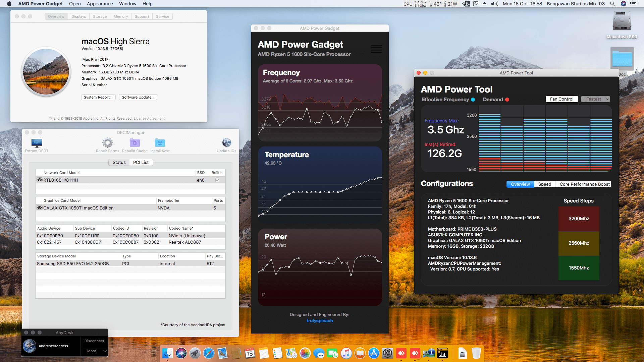644x362 pixels.
Task: Select Core Performance Boost segment
Action: point(584,184)
